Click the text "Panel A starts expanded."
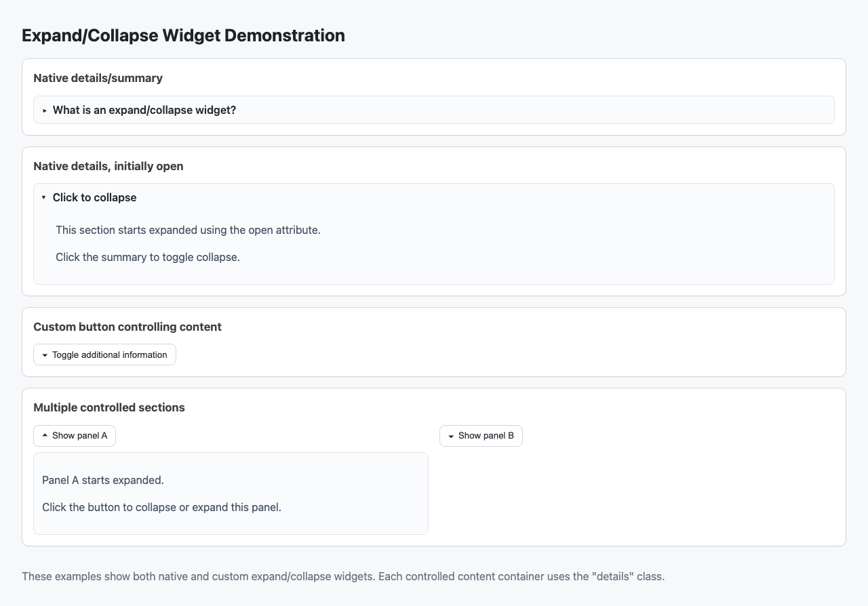Viewport: 868px width, 606px height. (x=102, y=480)
